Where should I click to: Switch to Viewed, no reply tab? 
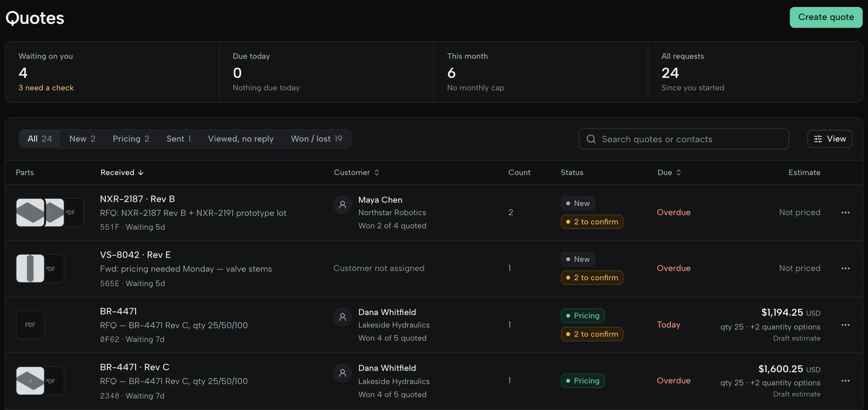[x=241, y=139]
